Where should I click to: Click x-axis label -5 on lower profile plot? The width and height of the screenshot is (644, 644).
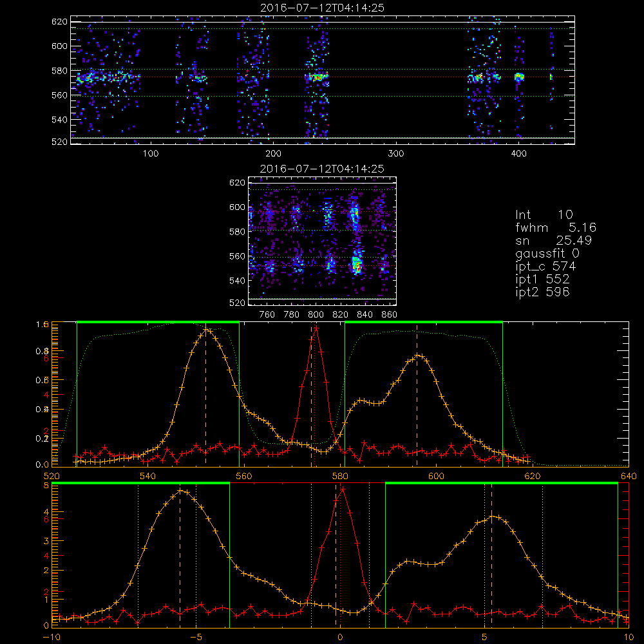(196, 638)
